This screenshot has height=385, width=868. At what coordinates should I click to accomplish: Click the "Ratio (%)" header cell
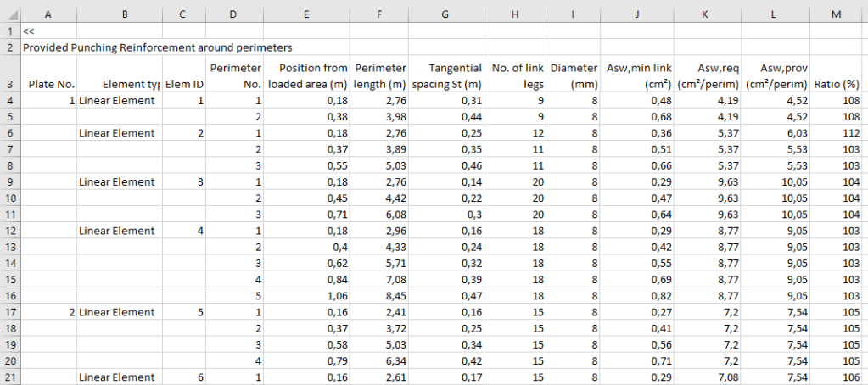coord(835,84)
